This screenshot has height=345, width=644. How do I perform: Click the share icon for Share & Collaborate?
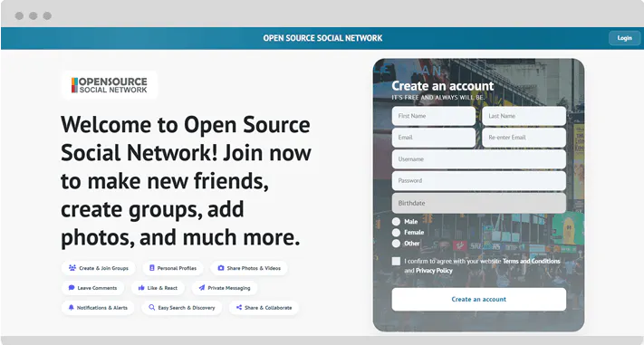tap(238, 307)
